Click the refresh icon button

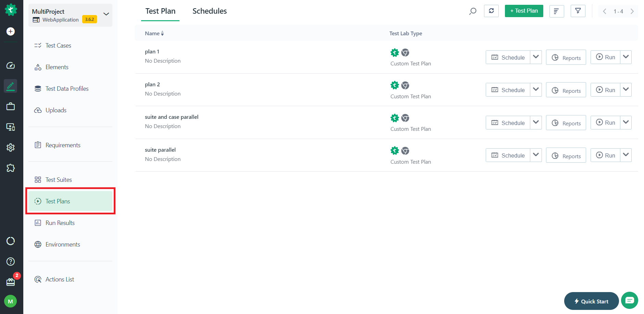[x=491, y=11]
